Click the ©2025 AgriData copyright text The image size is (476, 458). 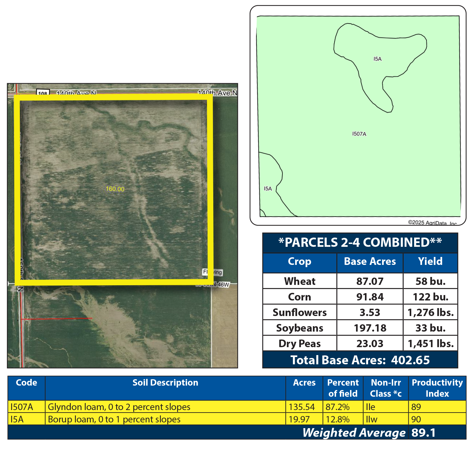coord(432,223)
